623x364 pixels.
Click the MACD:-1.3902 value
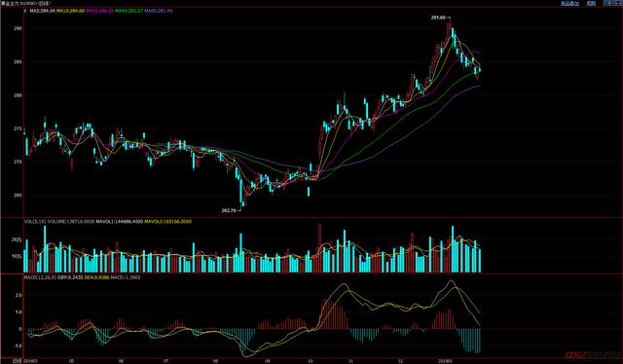coord(126,277)
